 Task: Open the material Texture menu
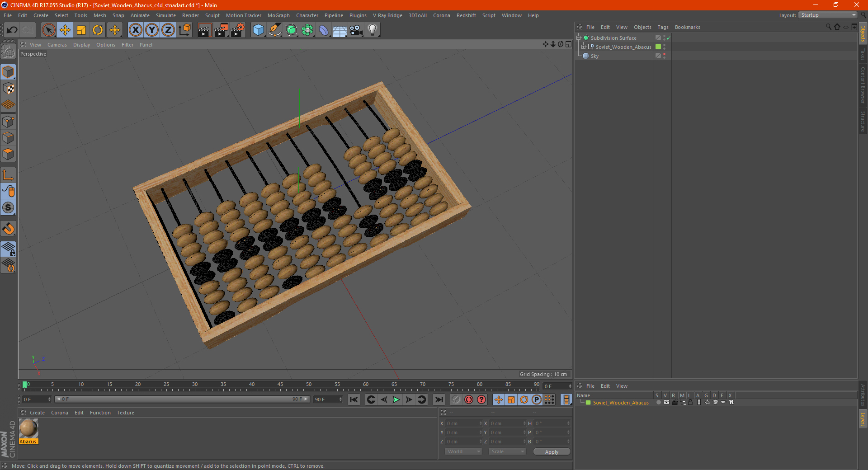pyautogui.click(x=125, y=413)
